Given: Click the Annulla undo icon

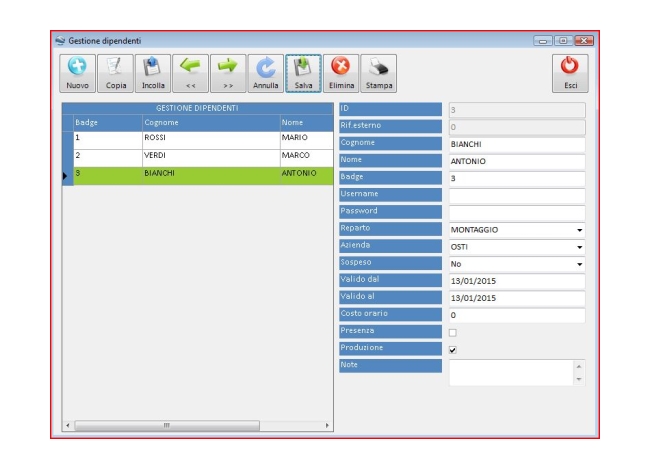Looking at the screenshot, I should [x=266, y=73].
